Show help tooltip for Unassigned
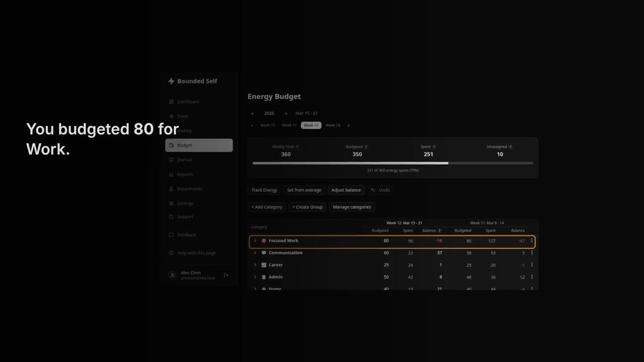Image resolution: width=644 pixels, height=362 pixels. (511, 147)
